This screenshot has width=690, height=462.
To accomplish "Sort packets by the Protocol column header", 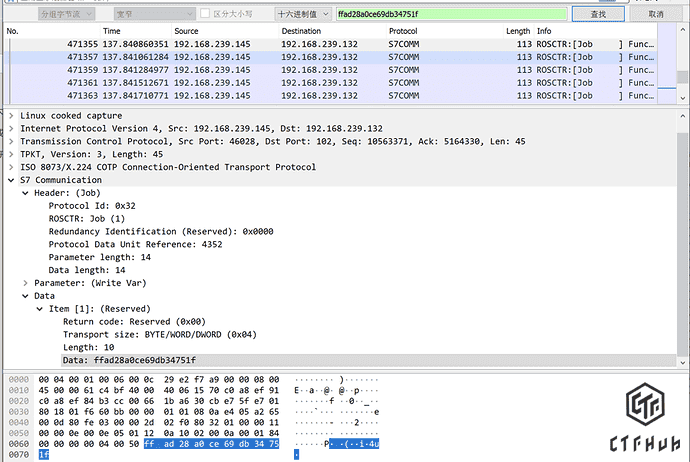I will tap(403, 32).
